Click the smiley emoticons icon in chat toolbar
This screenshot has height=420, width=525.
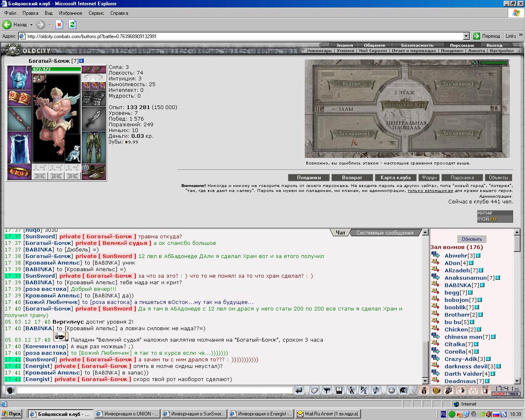point(391,390)
